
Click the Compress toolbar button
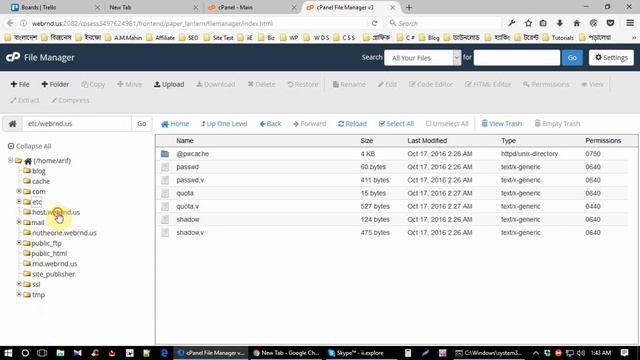tap(70, 100)
